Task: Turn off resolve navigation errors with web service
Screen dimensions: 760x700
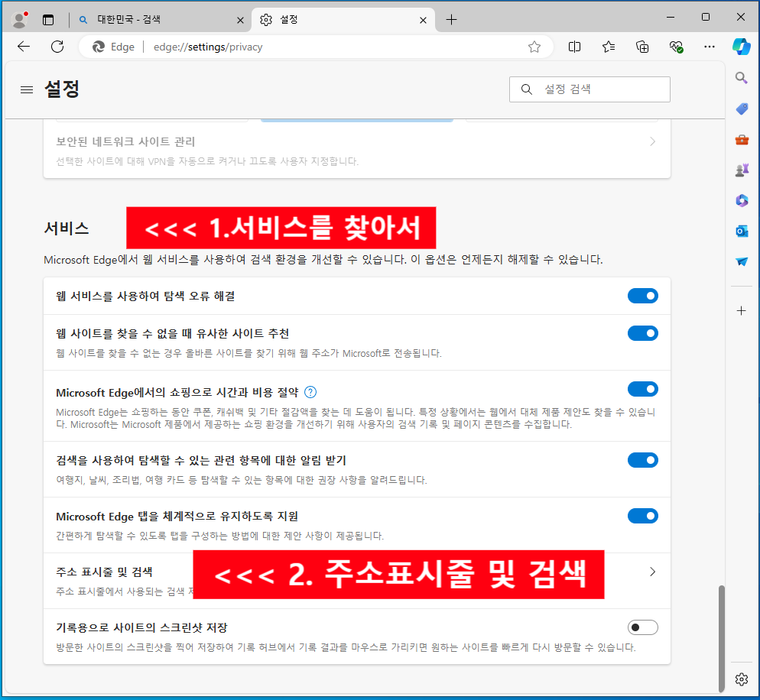Action: point(643,296)
